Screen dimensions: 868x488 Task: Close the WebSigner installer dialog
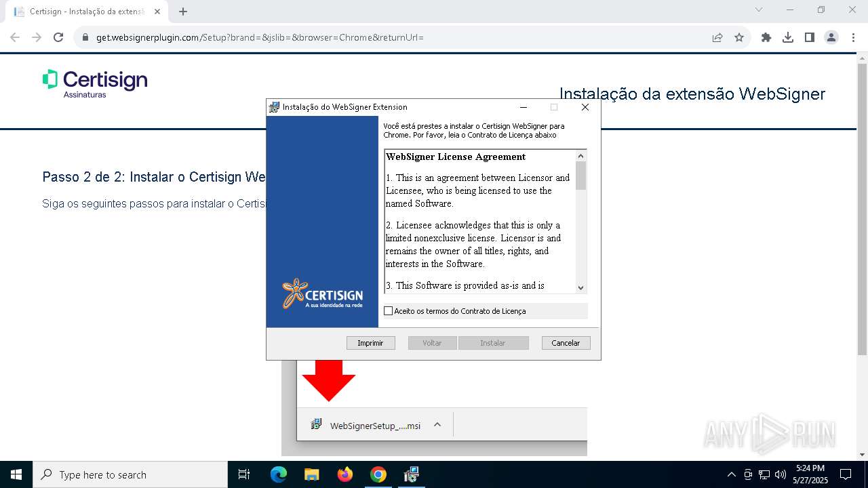point(585,107)
